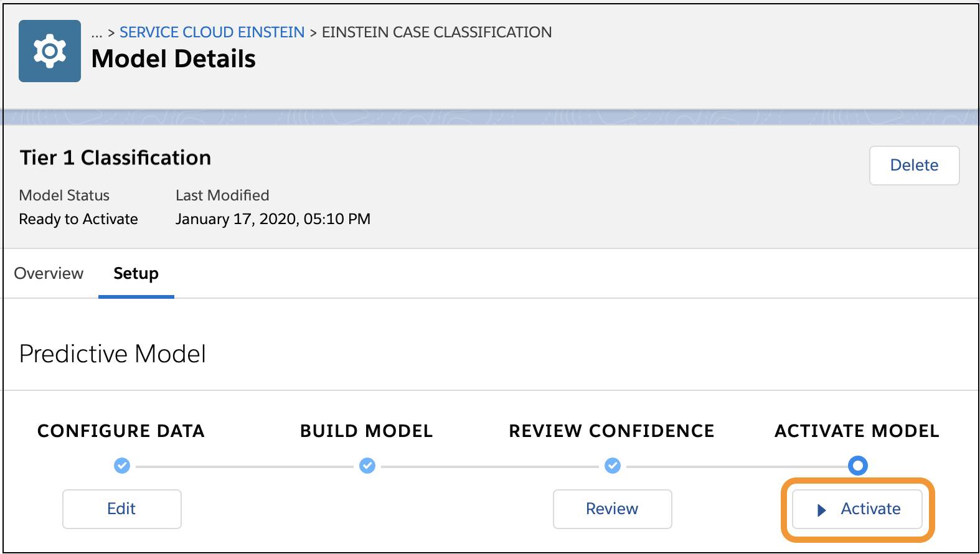This screenshot has width=980, height=554.
Task: Select the Setup tab
Action: tap(136, 274)
